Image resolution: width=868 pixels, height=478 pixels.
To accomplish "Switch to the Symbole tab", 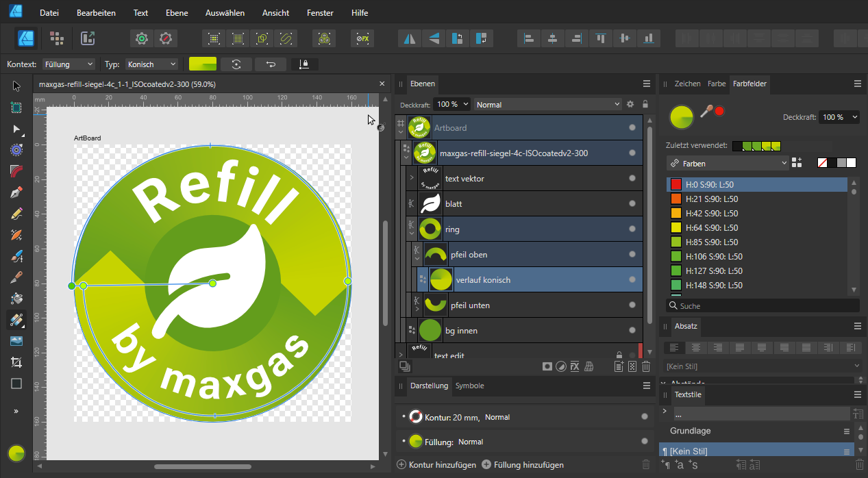I will [x=469, y=386].
